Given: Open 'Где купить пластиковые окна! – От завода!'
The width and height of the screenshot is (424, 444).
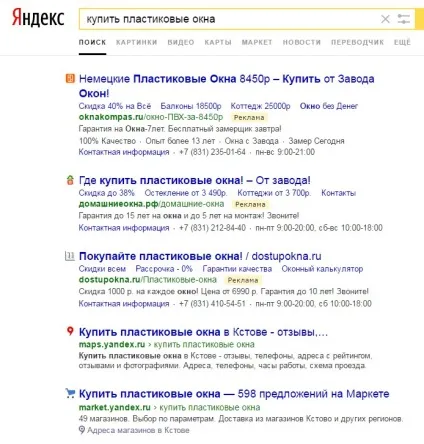Looking at the screenshot, I should point(195,180).
